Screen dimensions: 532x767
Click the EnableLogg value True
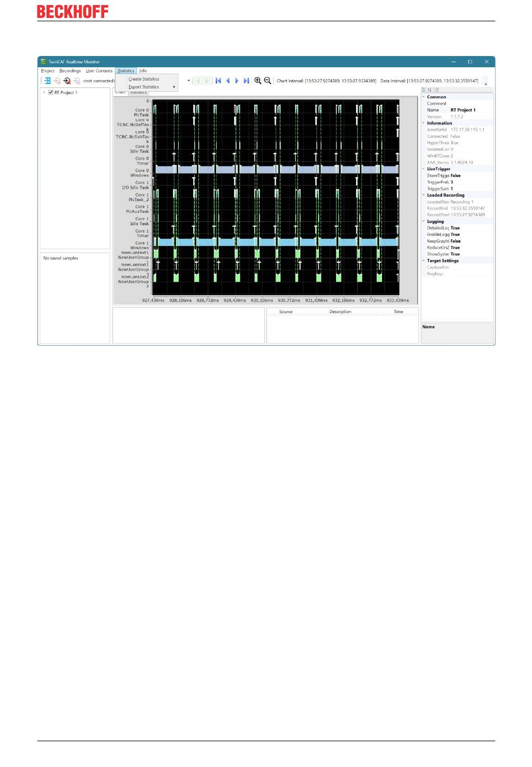point(455,235)
